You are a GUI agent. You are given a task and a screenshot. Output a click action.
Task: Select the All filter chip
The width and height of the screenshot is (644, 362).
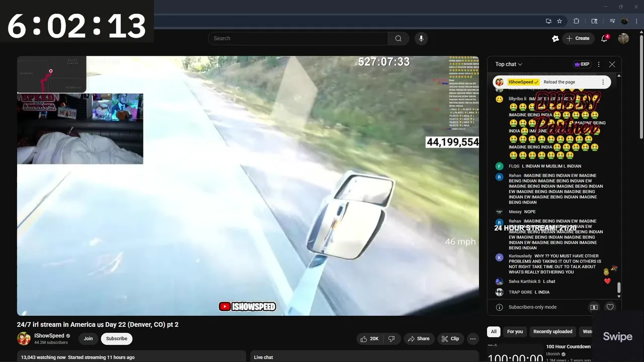click(494, 332)
